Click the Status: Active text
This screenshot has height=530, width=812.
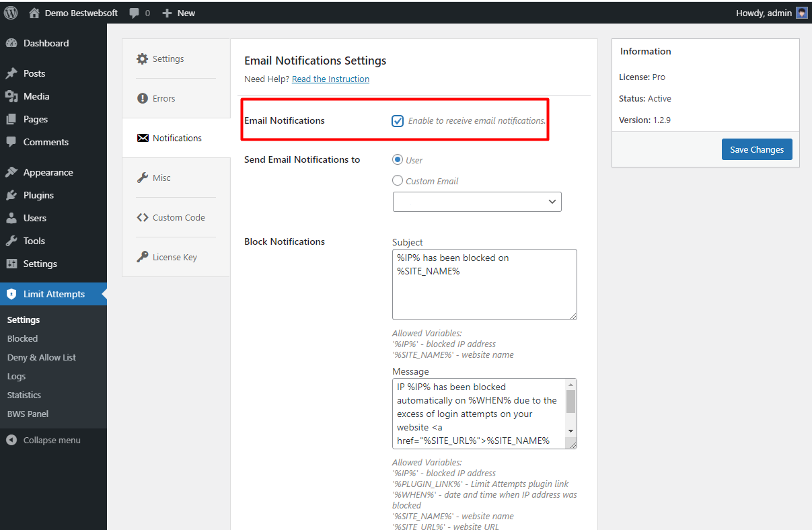(x=645, y=98)
